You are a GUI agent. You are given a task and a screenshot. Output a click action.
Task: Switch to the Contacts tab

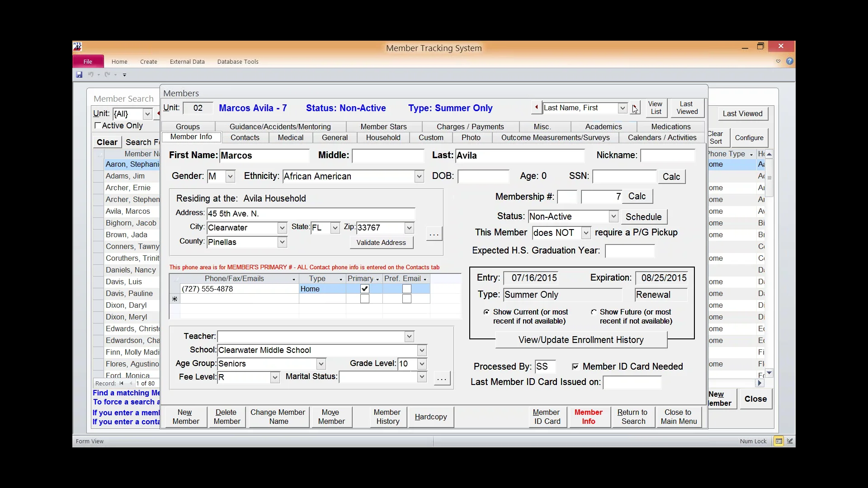click(245, 137)
